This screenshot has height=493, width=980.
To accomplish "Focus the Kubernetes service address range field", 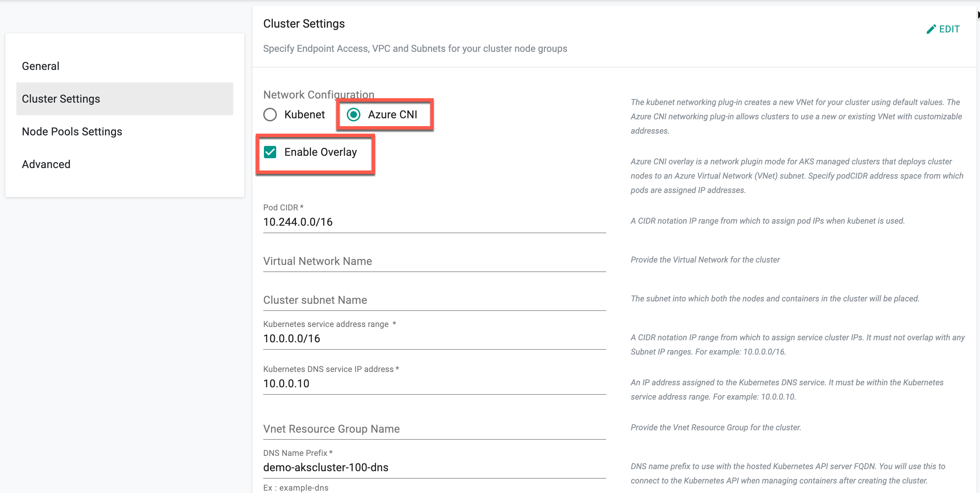I will [434, 339].
